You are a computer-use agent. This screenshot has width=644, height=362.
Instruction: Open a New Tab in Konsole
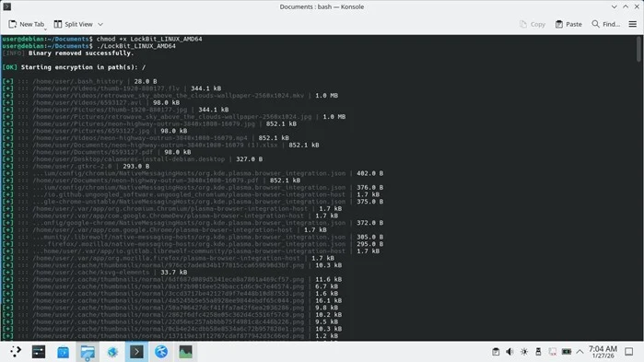point(27,24)
